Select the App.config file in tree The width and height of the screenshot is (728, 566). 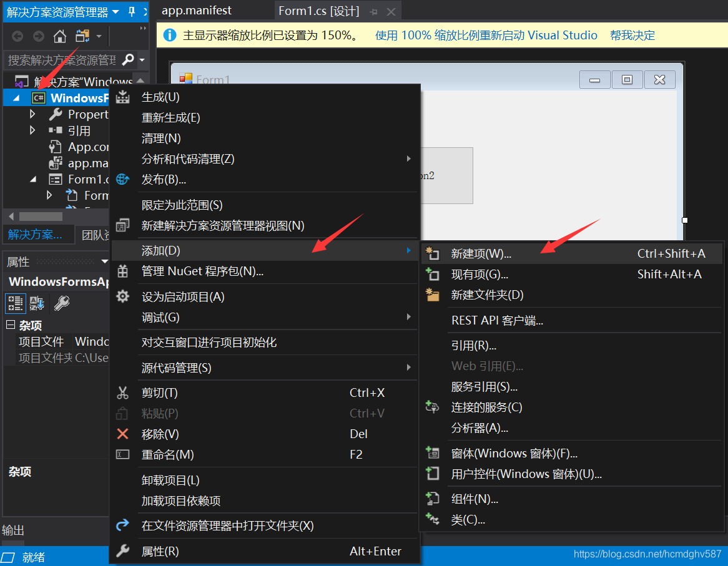[x=78, y=147]
